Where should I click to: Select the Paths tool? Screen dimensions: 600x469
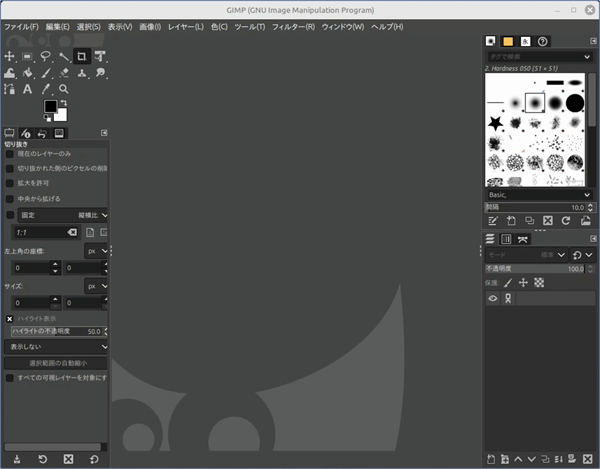coord(9,89)
